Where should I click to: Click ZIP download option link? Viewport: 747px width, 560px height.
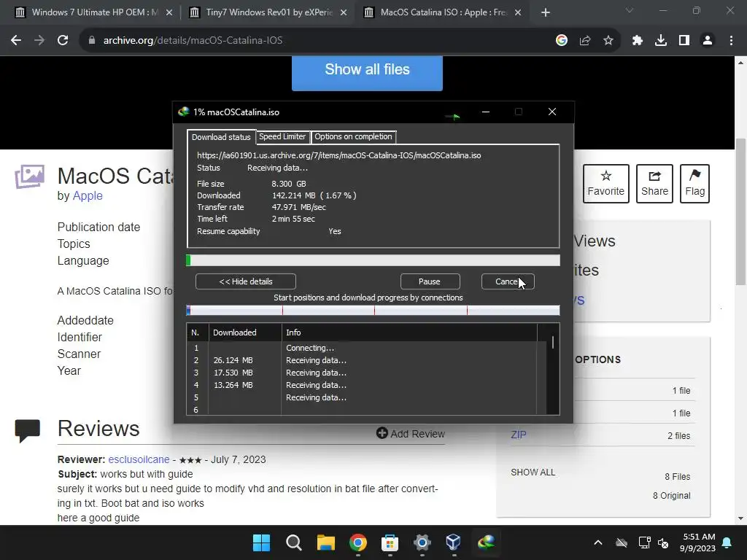[519, 435]
